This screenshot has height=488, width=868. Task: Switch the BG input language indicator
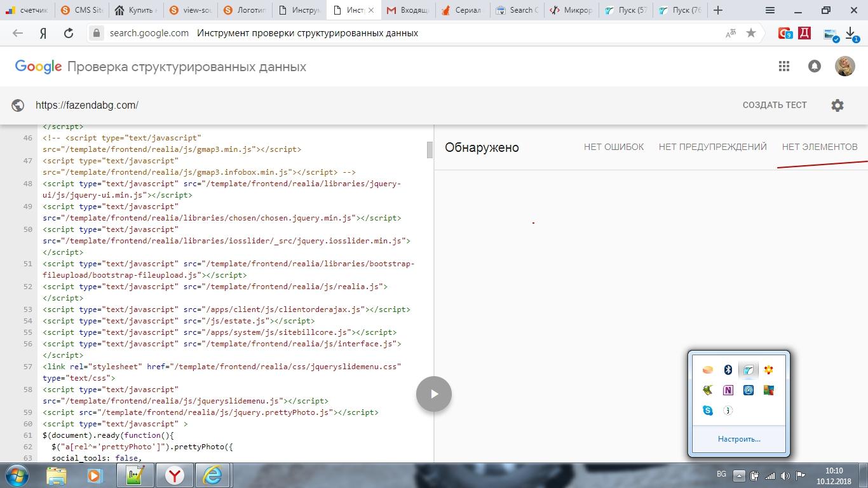click(721, 475)
